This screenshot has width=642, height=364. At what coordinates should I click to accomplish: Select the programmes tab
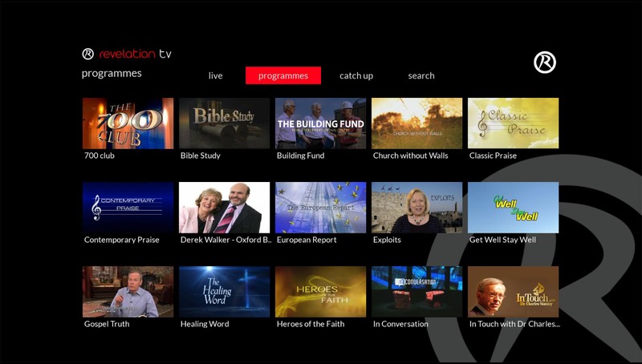pyautogui.click(x=283, y=76)
